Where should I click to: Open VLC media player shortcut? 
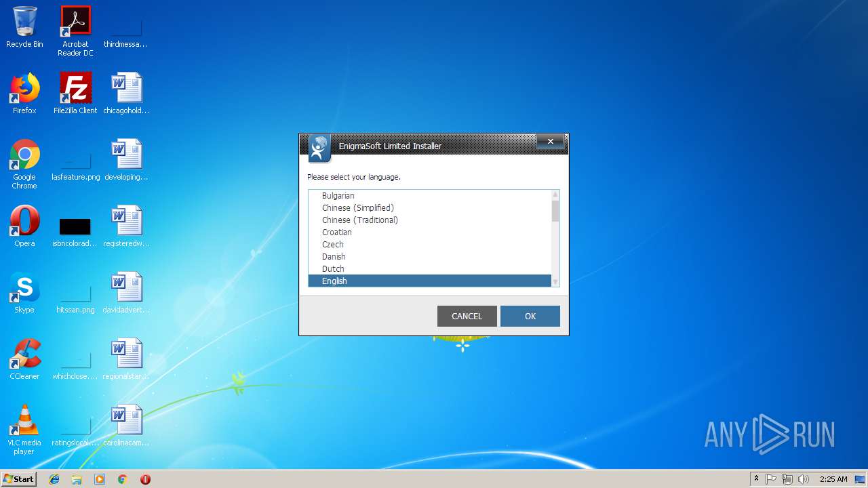(x=24, y=430)
